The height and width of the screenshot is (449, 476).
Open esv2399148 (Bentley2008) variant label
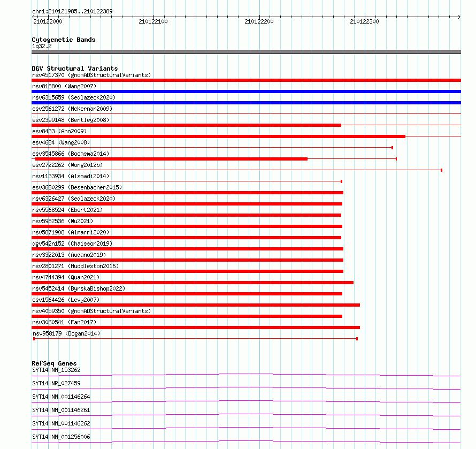[x=71, y=120]
